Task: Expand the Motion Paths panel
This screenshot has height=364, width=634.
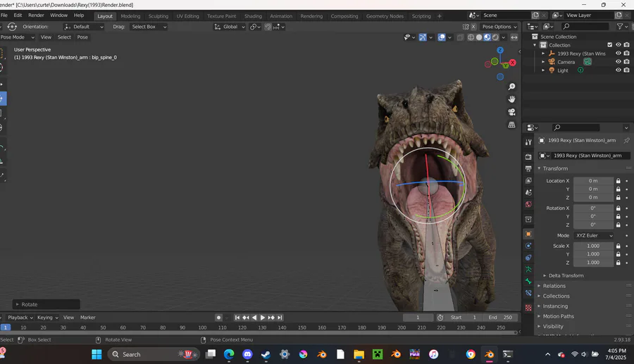Action: tap(559, 316)
